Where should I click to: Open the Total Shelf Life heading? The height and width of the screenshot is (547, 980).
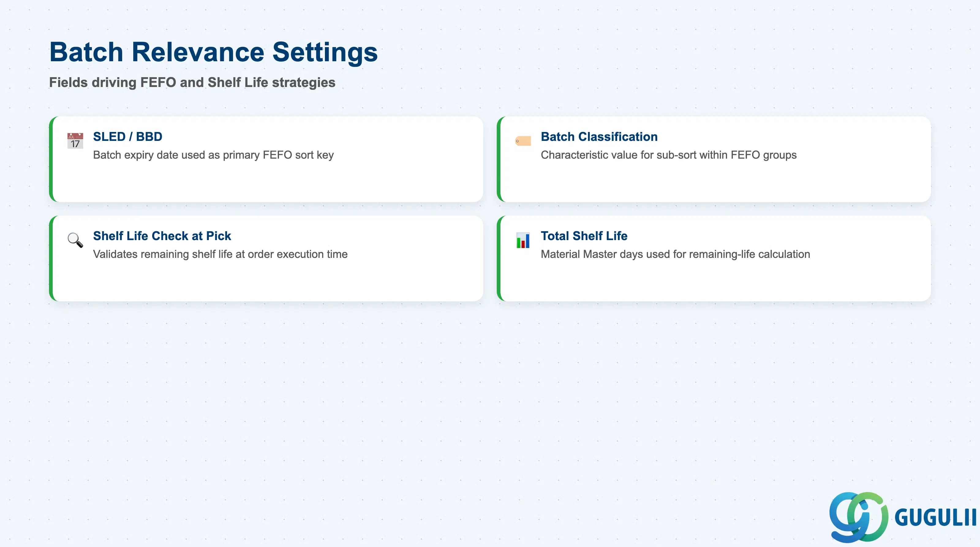click(x=584, y=236)
